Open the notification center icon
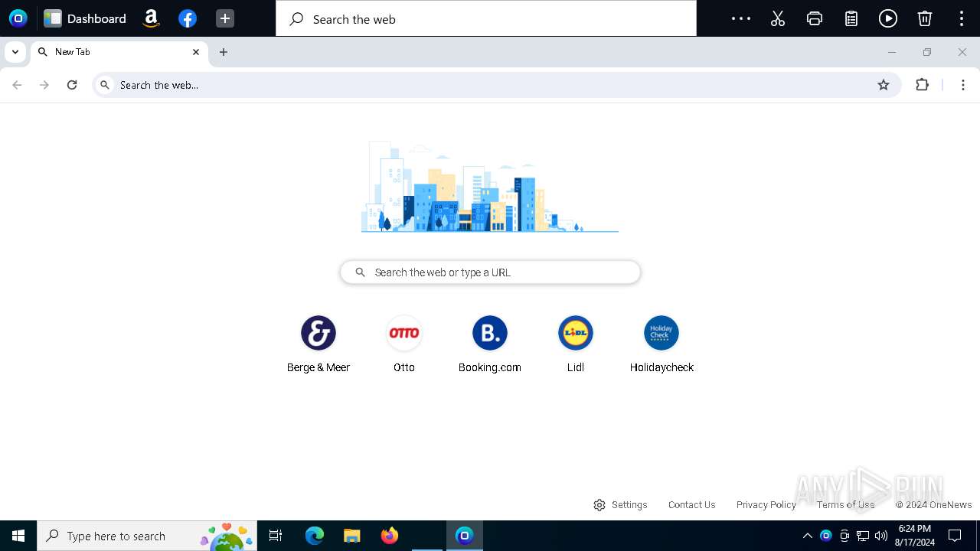 (955, 536)
